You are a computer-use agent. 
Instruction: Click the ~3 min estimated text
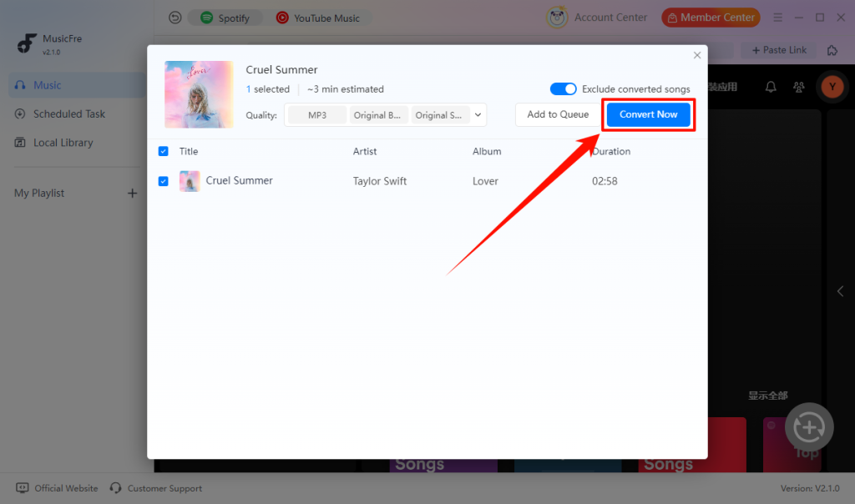345,89
